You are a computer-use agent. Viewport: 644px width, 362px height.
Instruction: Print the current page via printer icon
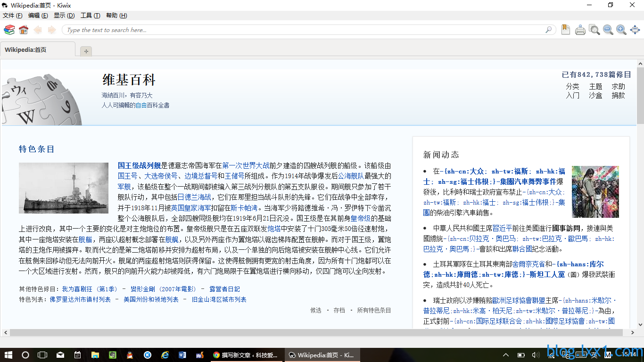click(580, 30)
